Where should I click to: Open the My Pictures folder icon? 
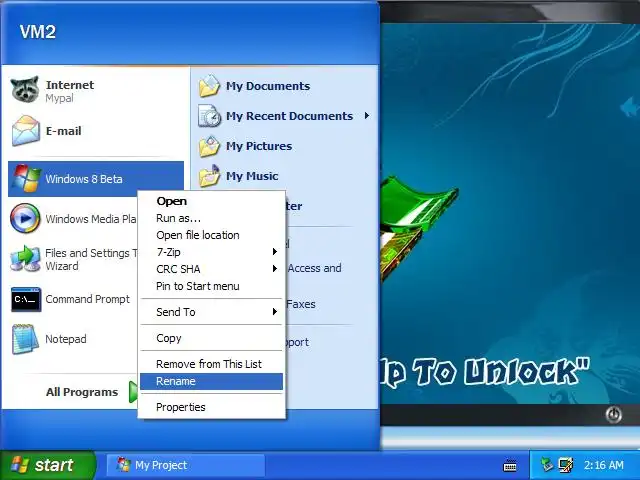[x=209, y=146]
